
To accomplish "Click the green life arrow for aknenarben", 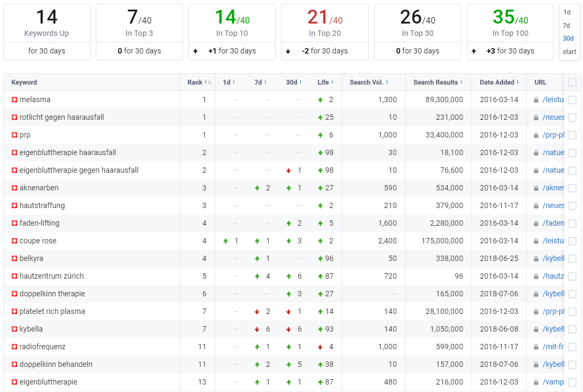I will click(x=320, y=188).
